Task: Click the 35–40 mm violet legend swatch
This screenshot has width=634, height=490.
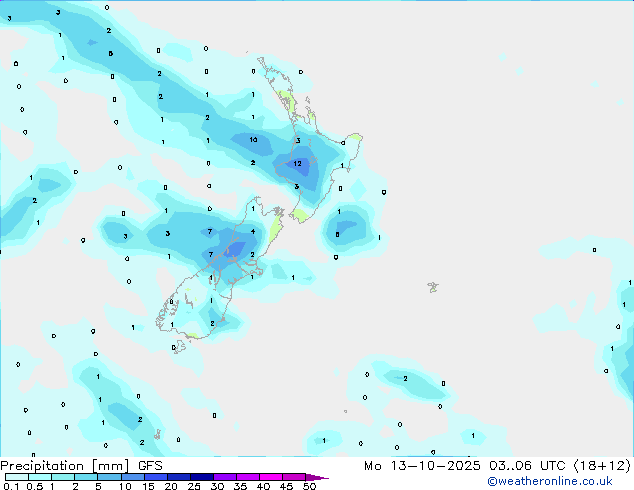Action: point(248,477)
